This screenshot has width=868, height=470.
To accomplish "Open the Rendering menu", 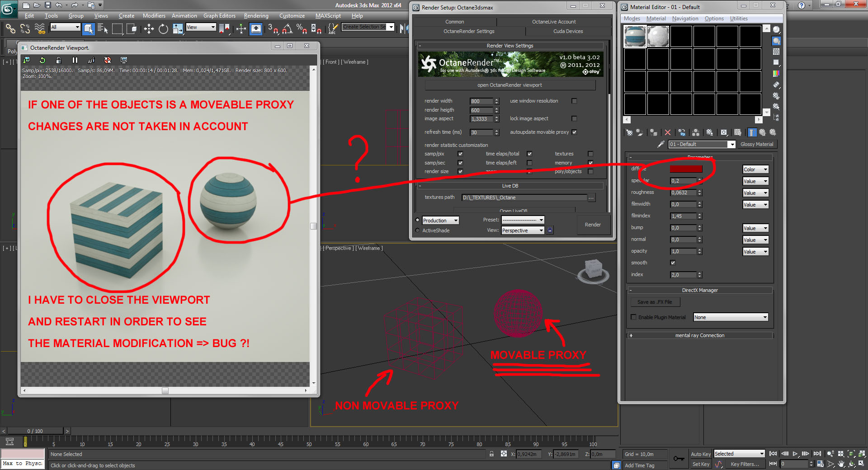I will pos(256,16).
